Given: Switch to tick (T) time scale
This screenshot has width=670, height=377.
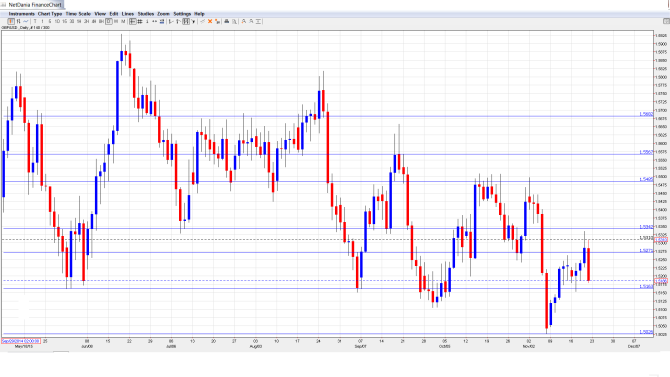Looking at the screenshot, I should [35, 21].
